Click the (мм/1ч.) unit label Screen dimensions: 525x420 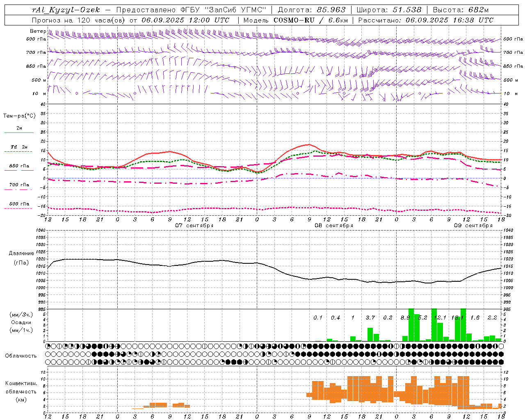point(21,330)
